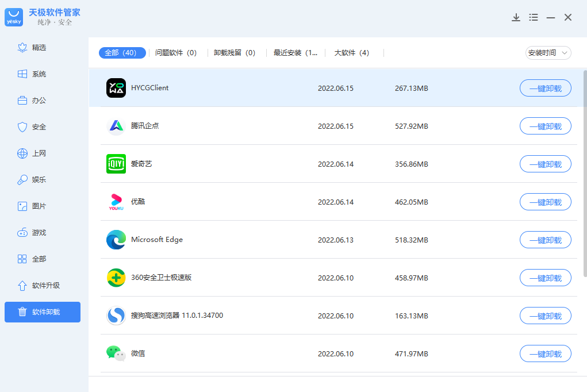The image size is (587, 392).
Task: Open the 图片 pictures category
Action: coord(32,206)
